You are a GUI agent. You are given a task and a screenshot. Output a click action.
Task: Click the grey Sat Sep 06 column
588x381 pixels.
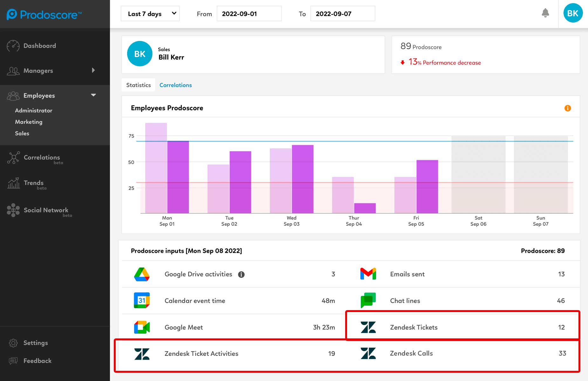pos(478,174)
